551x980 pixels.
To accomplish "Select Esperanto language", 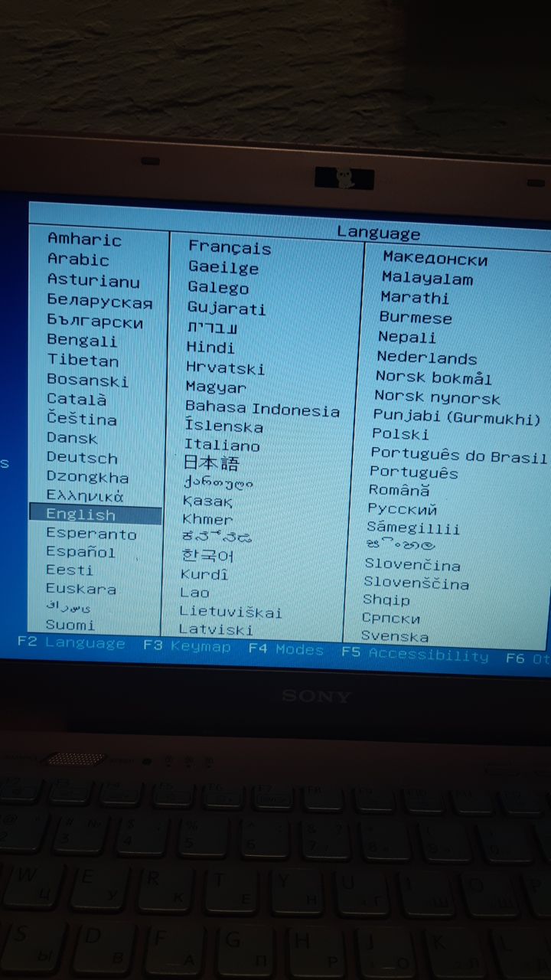I will (x=91, y=534).
